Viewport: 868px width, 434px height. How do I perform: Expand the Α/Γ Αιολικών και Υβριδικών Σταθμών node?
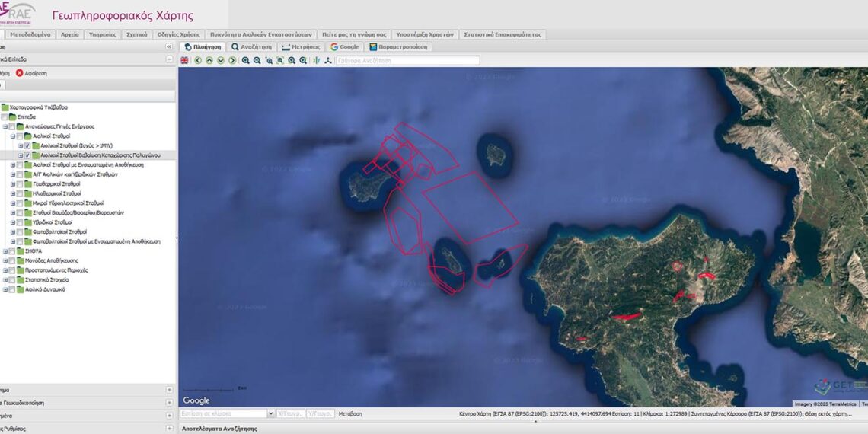click(x=13, y=174)
